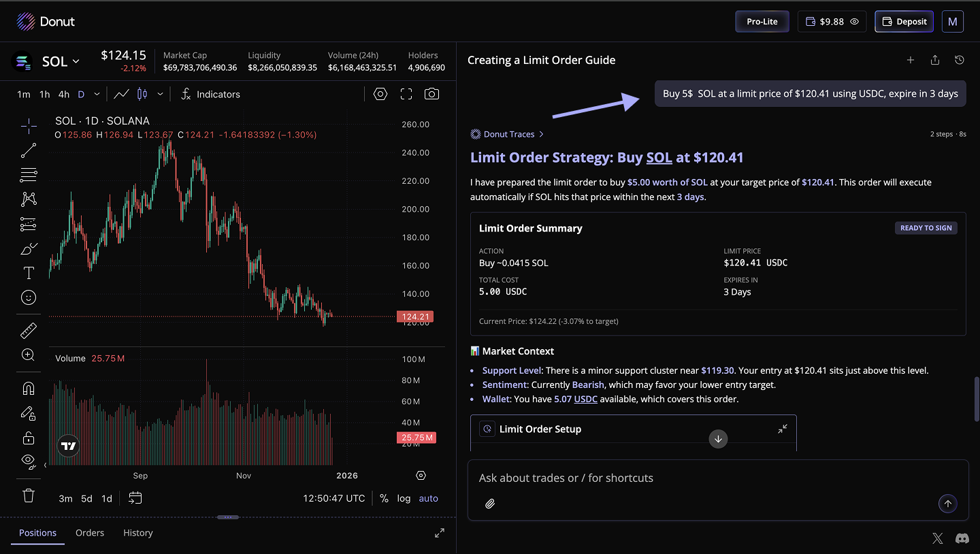Open the emoji sticker tool
The height and width of the screenshot is (554, 980).
pos(29,297)
